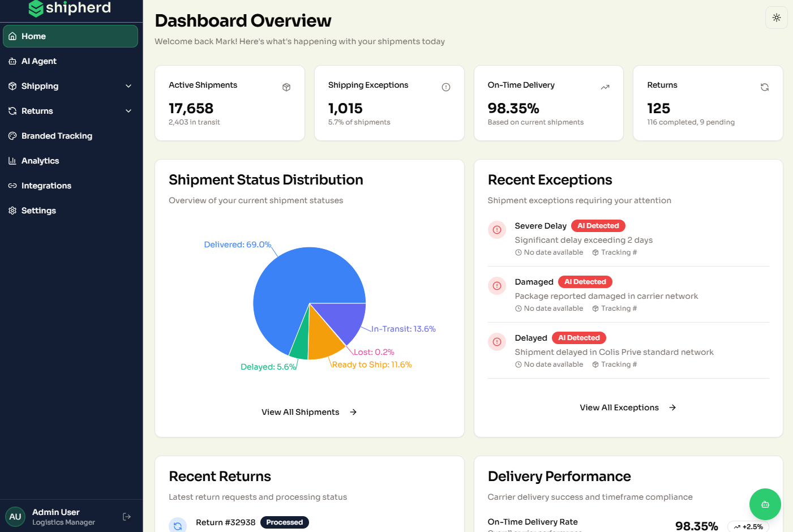Open View All Exceptions

pos(619,407)
